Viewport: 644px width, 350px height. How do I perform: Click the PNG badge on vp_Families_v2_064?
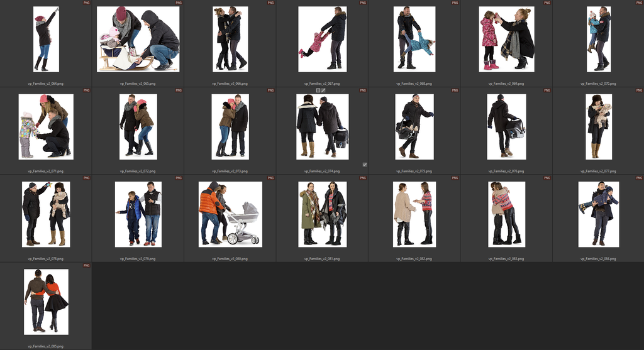[x=86, y=3]
